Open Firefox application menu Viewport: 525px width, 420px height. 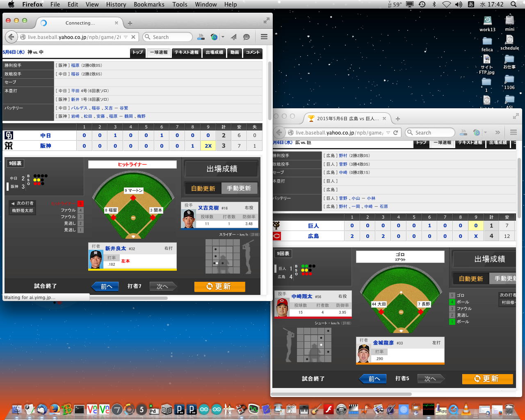pos(32,5)
